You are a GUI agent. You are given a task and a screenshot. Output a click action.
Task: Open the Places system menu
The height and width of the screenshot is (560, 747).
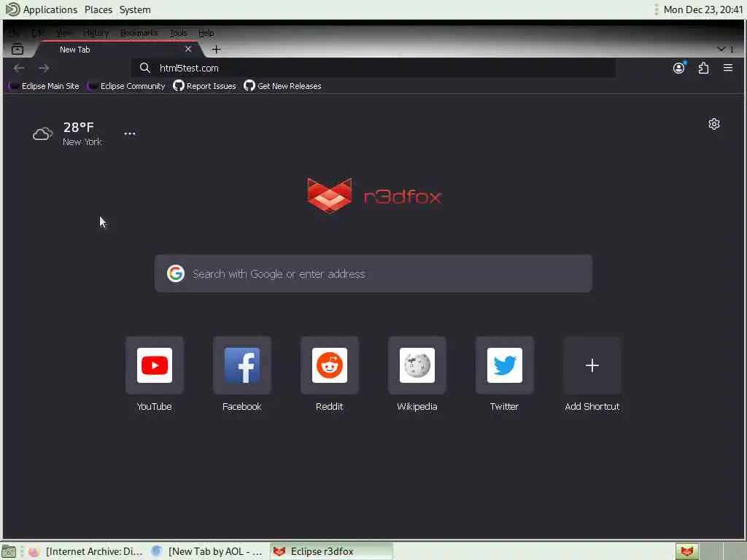(x=98, y=9)
